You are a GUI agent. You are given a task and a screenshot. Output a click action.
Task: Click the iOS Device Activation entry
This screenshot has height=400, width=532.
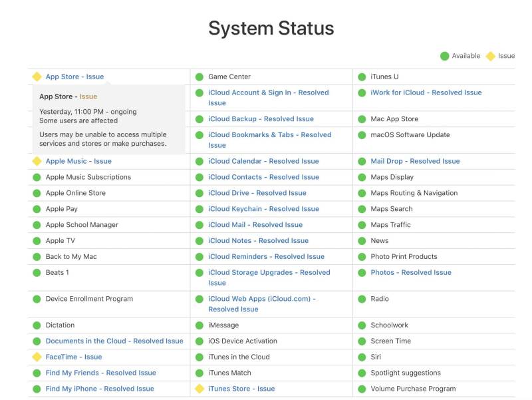click(x=243, y=341)
